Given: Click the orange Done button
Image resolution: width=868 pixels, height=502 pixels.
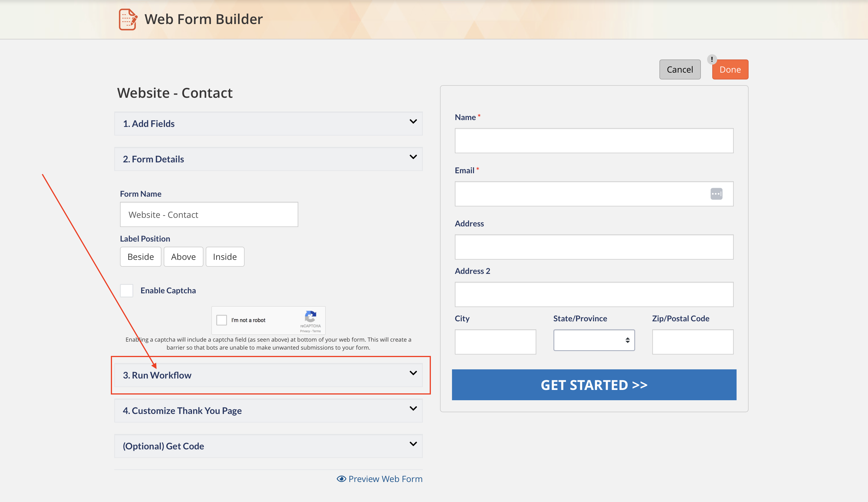Looking at the screenshot, I should point(730,69).
